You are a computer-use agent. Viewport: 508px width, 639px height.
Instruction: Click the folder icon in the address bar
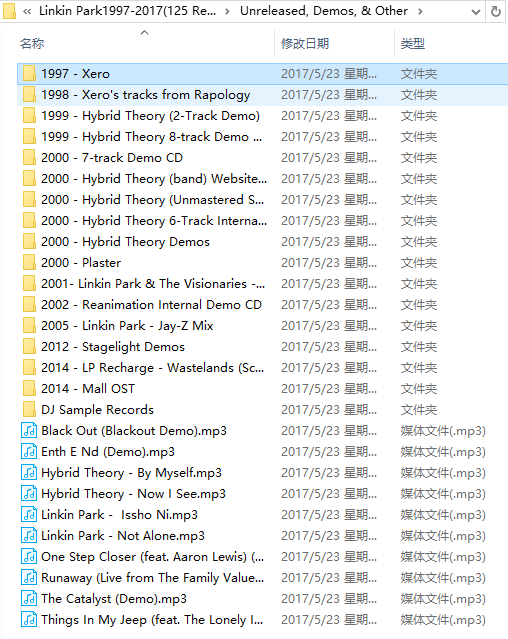click(x=9, y=11)
